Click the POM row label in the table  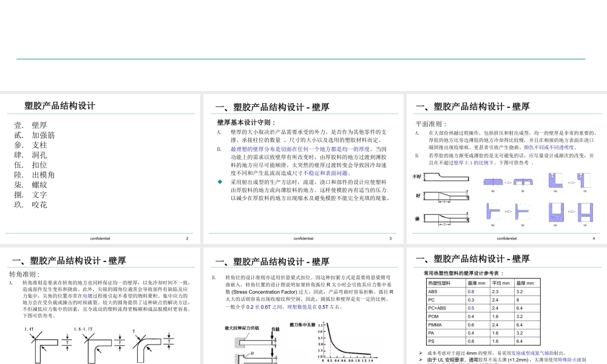(433, 317)
